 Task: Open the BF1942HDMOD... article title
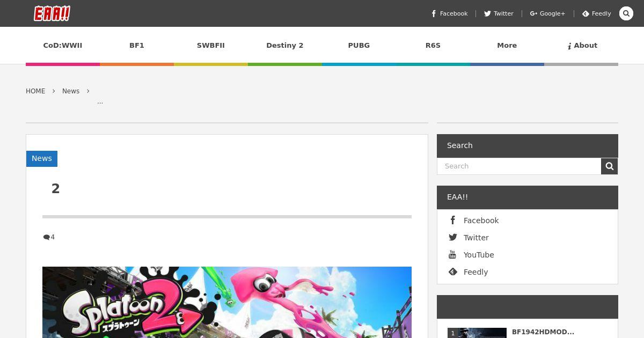[543, 332]
